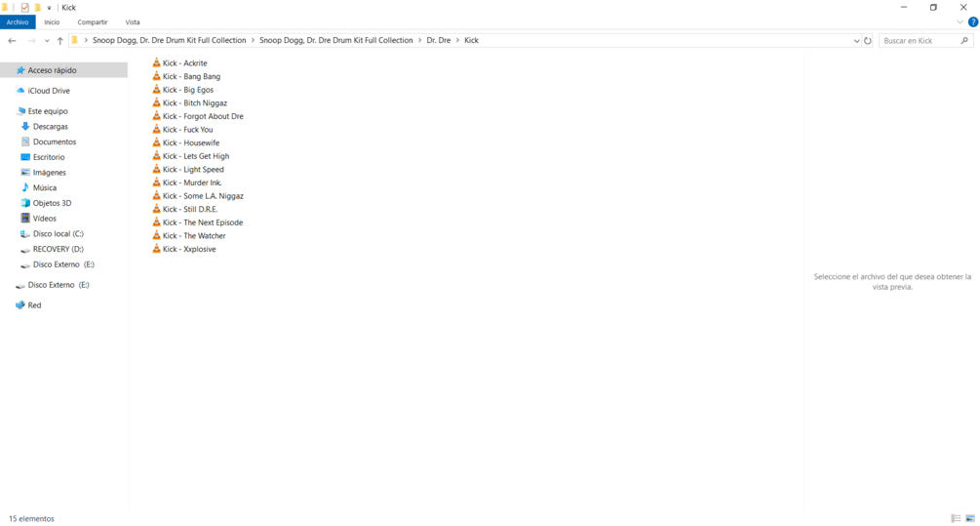This screenshot has width=980, height=526.
Task: Open the Vista ribbon tab
Action: click(133, 21)
